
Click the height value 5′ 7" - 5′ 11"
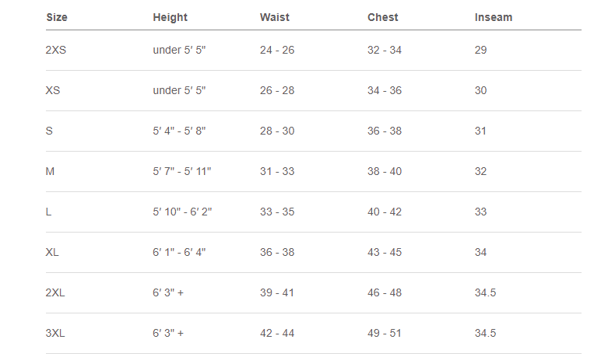point(181,171)
